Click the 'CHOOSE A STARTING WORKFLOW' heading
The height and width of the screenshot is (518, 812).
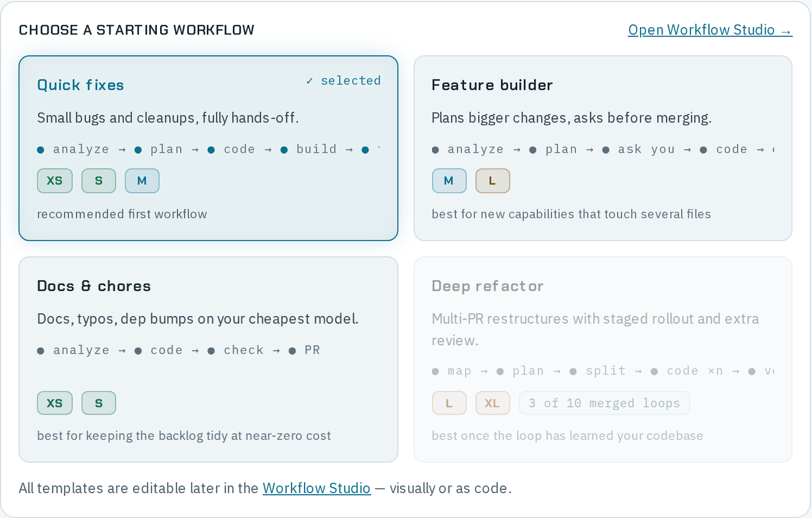136,30
